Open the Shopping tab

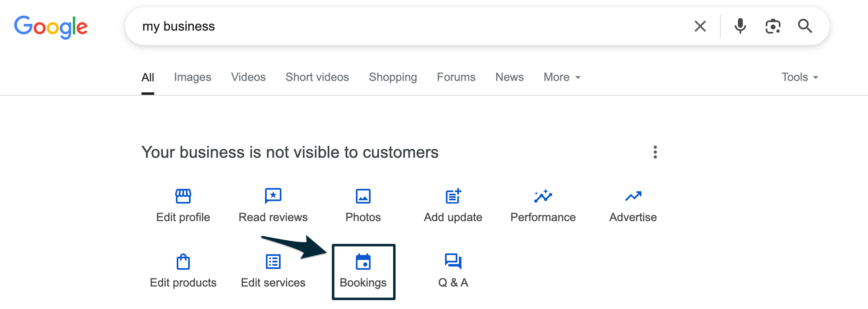393,77
